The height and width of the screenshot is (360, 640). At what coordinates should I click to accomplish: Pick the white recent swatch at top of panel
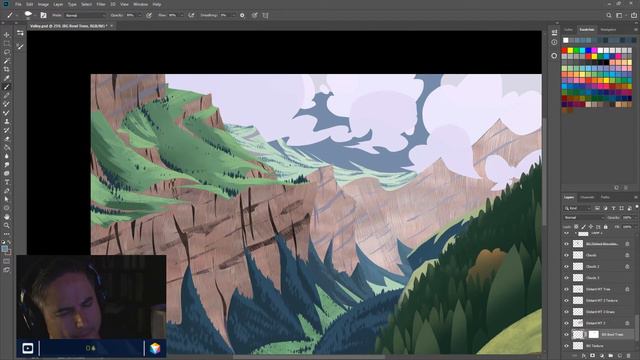coord(565,40)
